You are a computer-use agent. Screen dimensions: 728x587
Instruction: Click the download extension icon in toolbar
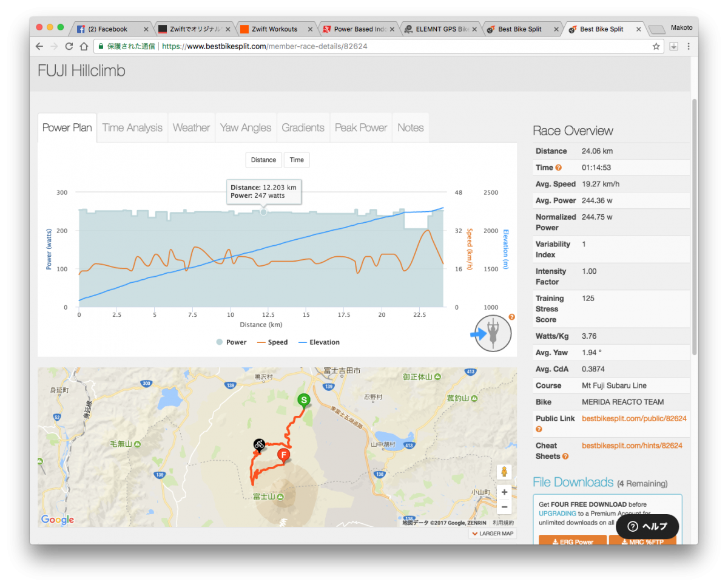click(x=673, y=46)
